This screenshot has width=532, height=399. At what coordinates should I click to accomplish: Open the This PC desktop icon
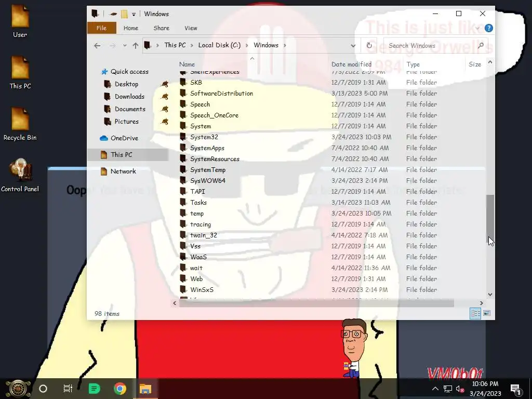pyautogui.click(x=20, y=72)
